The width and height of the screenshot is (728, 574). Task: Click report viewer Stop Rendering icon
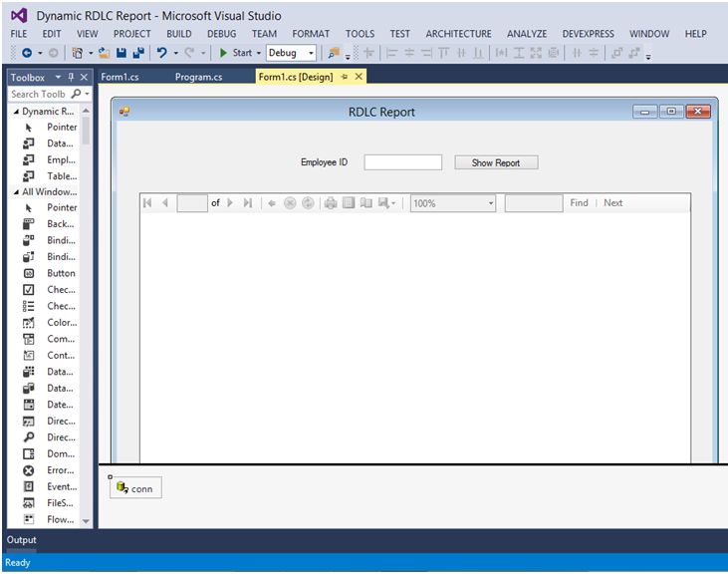pyautogui.click(x=290, y=203)
